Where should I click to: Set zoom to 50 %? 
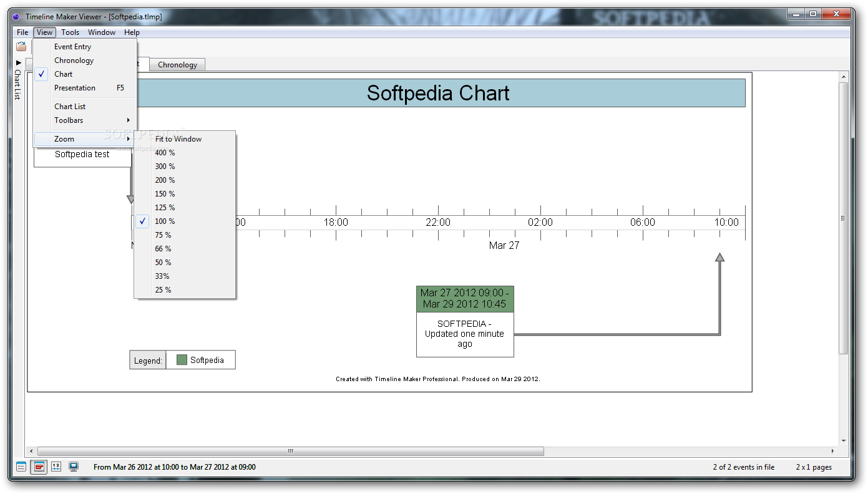185,263
